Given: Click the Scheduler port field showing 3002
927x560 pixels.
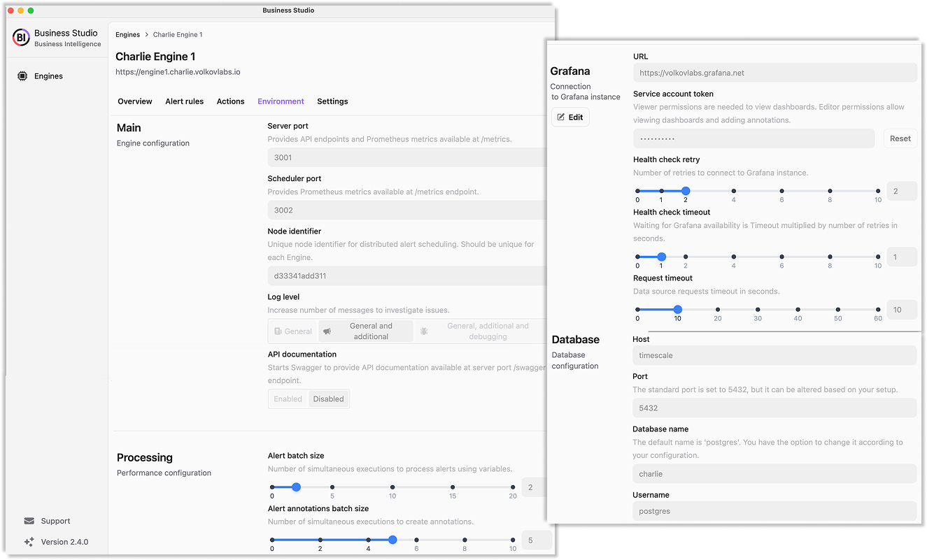Looking at the screenshot, I should click(406, 210).
